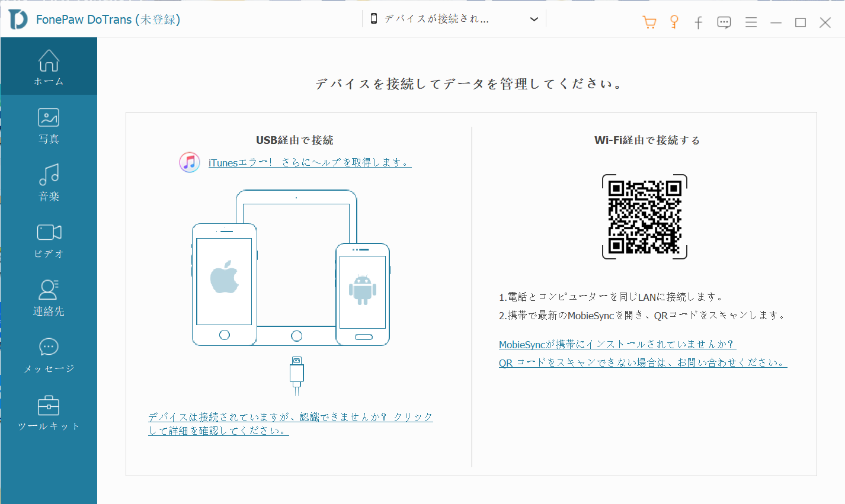The image size is (845, 504).
Task: Minimize the DoTrans window
Action: coord(776,23)
